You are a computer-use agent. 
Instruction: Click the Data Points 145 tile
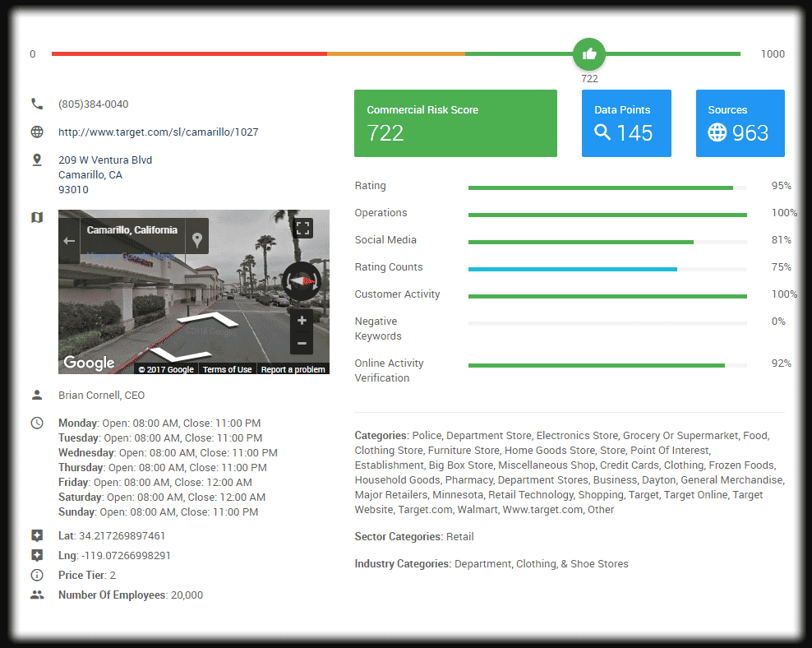626,123
